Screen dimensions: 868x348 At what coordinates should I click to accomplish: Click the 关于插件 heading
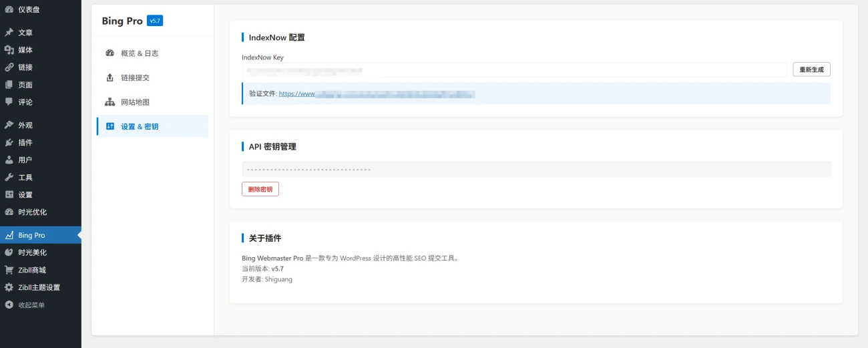pos(265,238)
